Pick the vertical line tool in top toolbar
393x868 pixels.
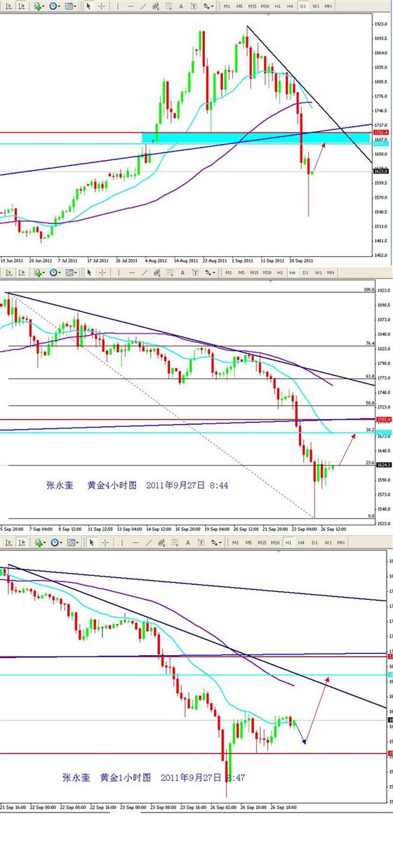click(x=118, y=6)
